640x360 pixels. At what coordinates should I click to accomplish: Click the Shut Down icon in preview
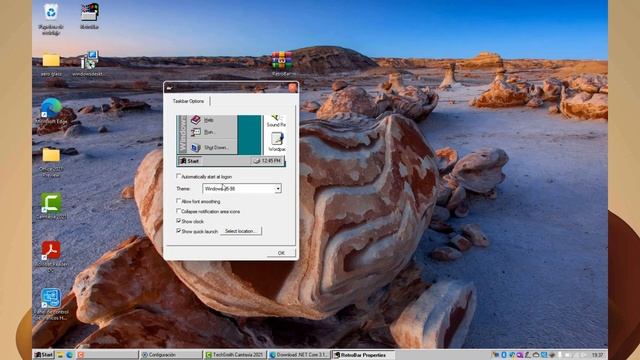(196, 147)
